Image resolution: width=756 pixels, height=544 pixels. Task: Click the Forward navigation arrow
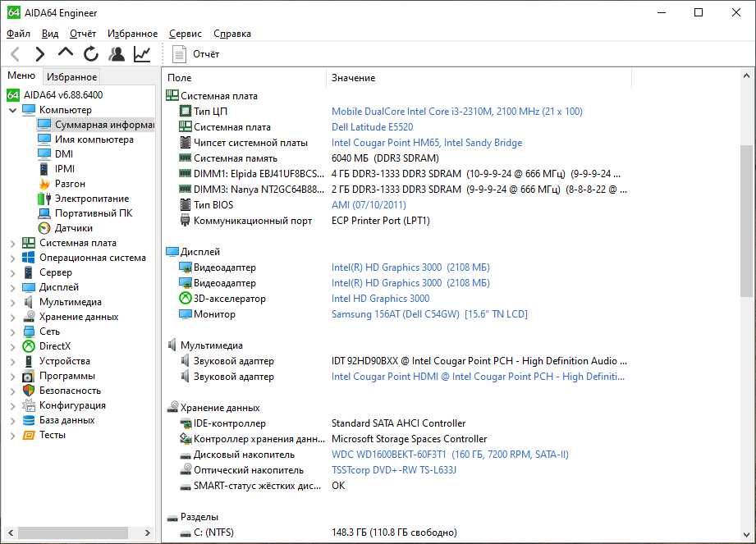pyautogui.click(x=40, y=54)
